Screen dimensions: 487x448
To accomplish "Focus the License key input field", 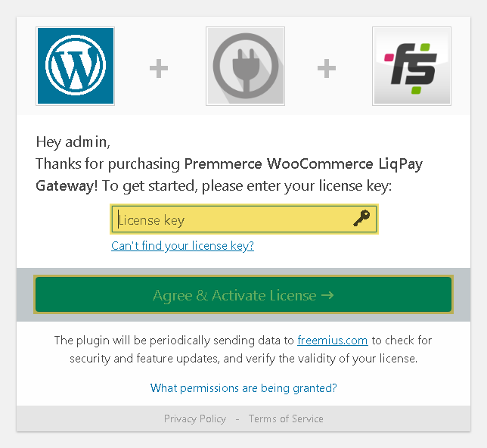I will point(244,219).
